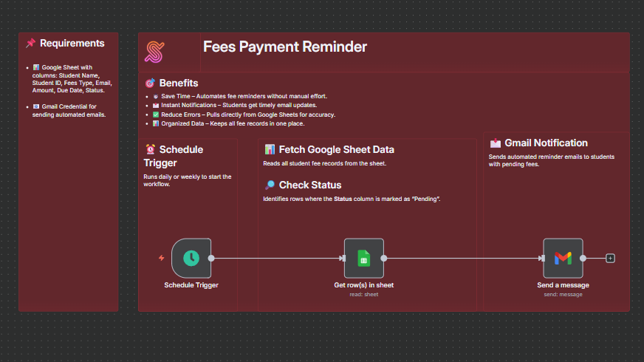This screenshot has height=362, width=644.
Task: Select the Schedule Trigger clock node
Action: point(191,258)
